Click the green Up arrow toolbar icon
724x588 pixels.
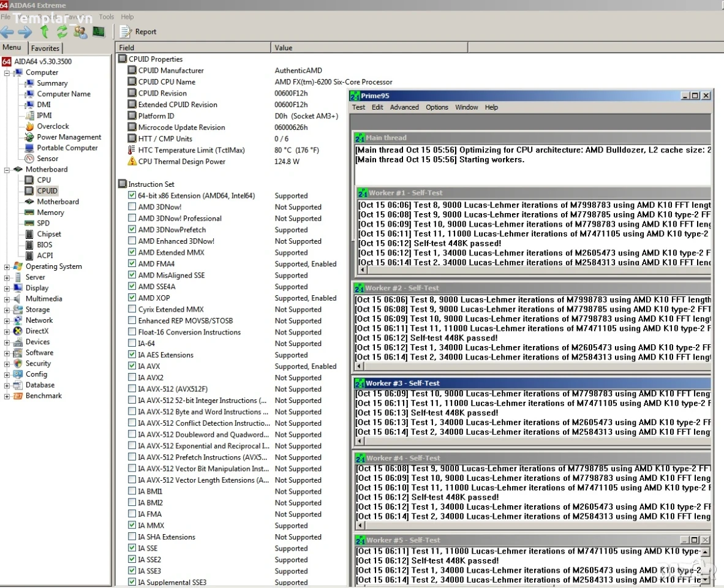44,32
